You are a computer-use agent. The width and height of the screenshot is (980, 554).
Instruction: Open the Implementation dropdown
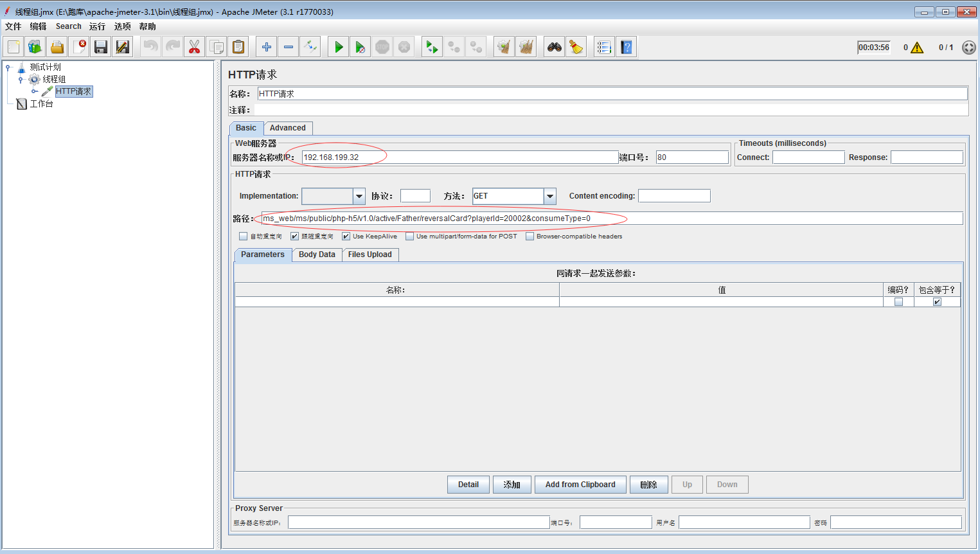(x=359, y=196)
